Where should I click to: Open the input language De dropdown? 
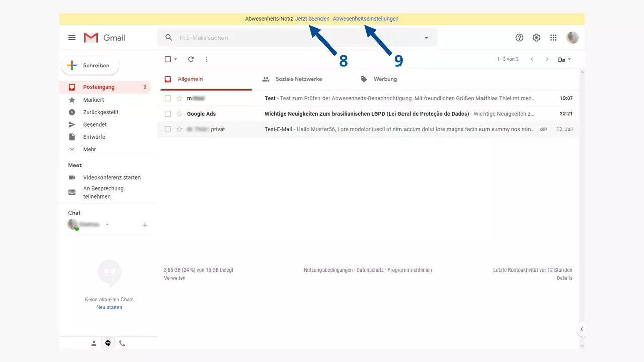(x=564, y=60)
